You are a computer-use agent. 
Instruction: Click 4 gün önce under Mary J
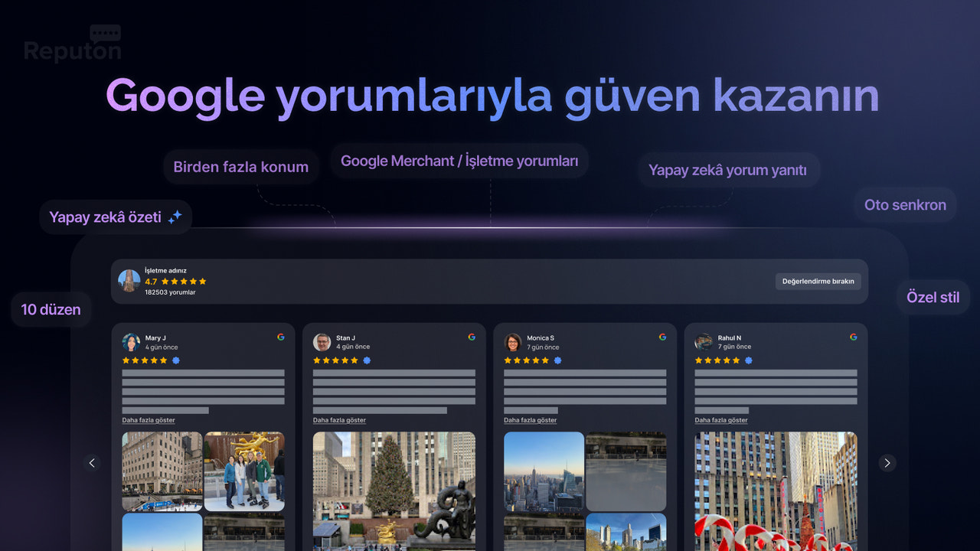click(162, 347)
